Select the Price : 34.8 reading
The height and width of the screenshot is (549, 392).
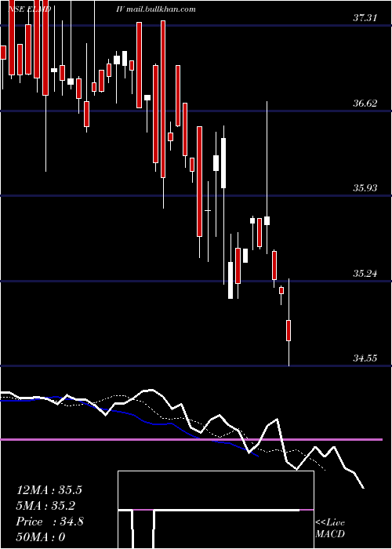click(49, 522)
